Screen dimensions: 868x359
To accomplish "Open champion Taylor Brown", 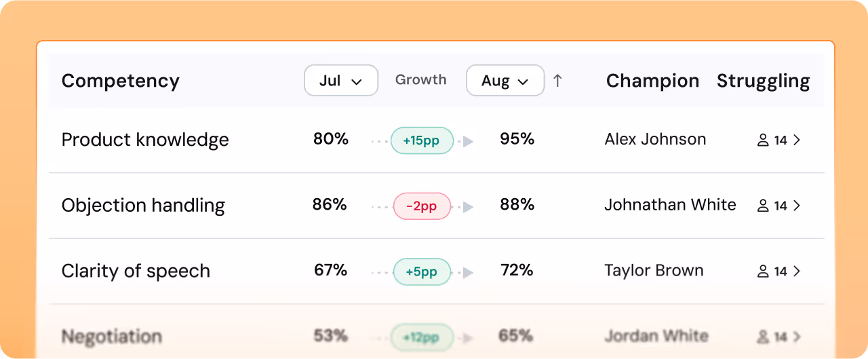I will click(x=654, y=271).
